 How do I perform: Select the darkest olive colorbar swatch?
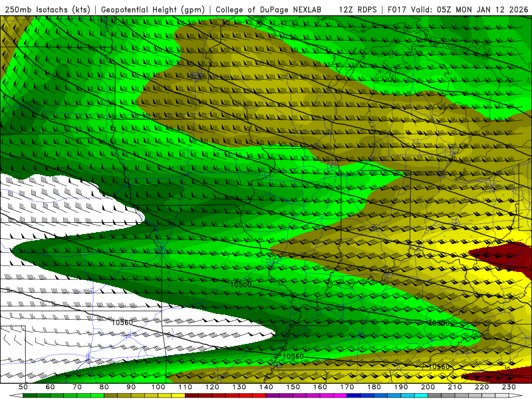point(110,396)
